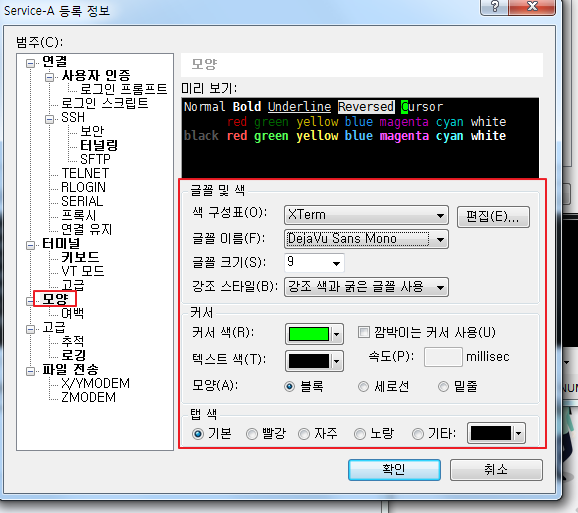This screenshot has width=578, height=513.
Task: Collapse the 터미널 tree node
Action: point(30,245)
